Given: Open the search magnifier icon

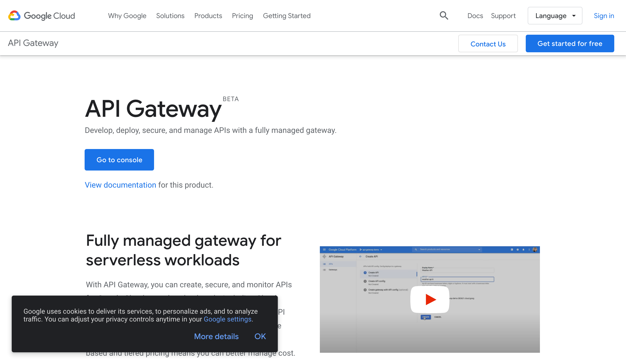Looking at the screenshot, I should point(444,16).
